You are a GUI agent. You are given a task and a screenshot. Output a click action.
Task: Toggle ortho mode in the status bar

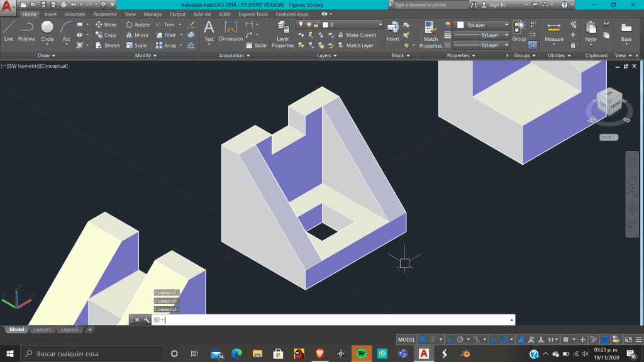[x=450, y=339]
